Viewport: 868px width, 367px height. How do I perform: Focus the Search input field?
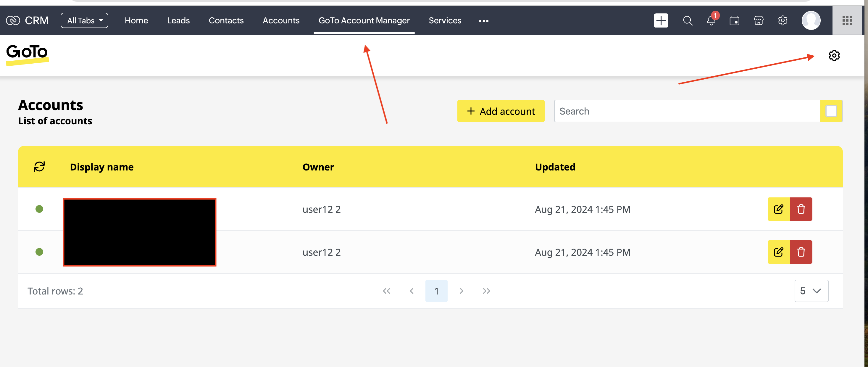click(x=687, y=111)
